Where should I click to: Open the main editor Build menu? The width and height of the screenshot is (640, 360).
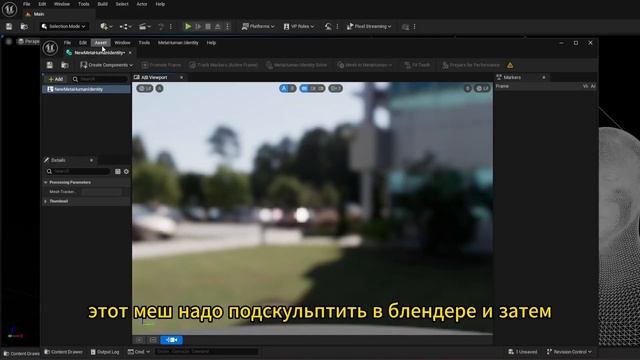102,4
